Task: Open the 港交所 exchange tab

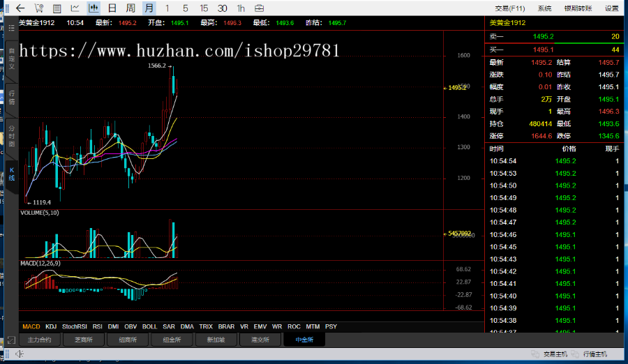Action: (260, 340)
